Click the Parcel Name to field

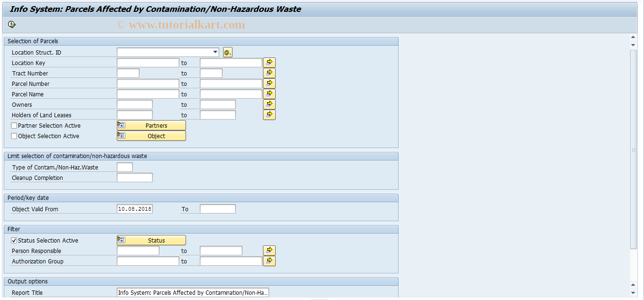[231, 94]
